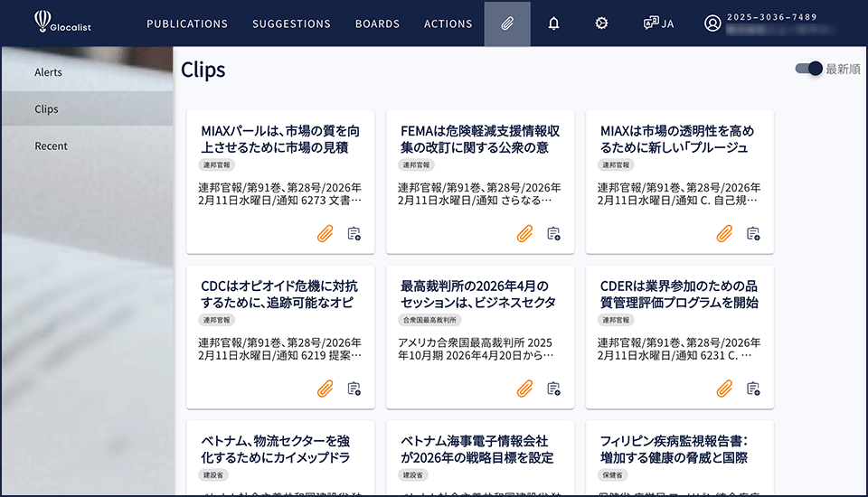This screenshot has width=868, height=497.
Task: Open the 最高裁判所の2026年4月 article title
Action: click(478, 294)
